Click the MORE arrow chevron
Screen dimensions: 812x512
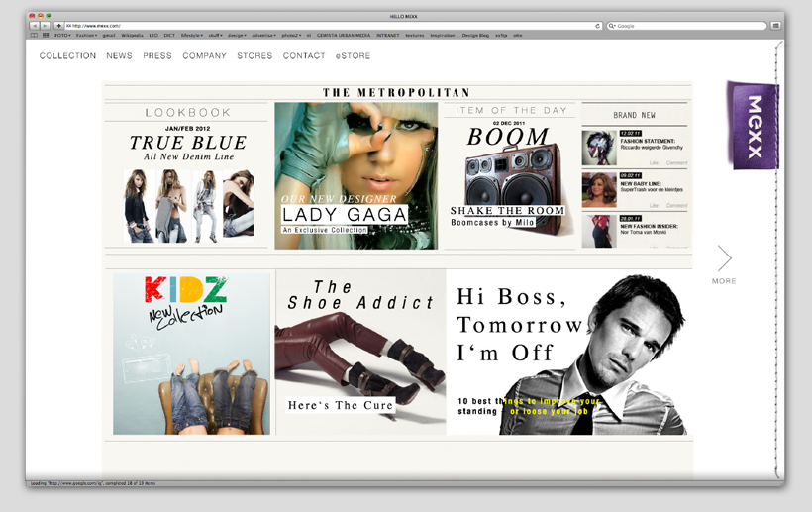(724, 257)
